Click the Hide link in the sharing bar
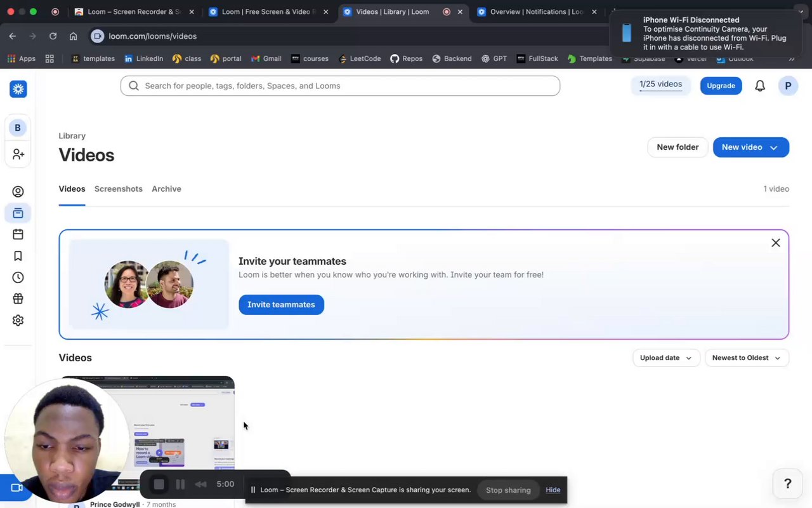 tap(553, 490)
